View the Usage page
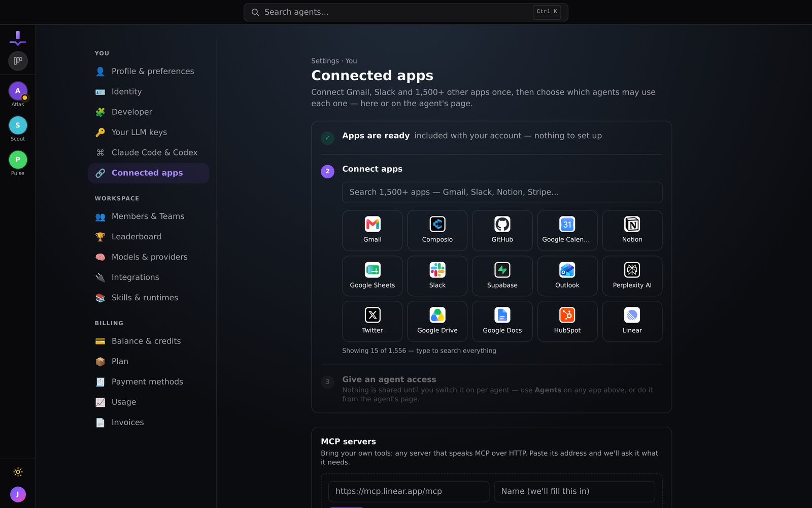 pos(148,402)
